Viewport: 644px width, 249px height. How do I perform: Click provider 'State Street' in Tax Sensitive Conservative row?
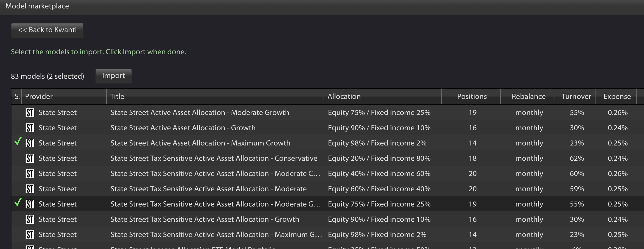coord(58,158)
